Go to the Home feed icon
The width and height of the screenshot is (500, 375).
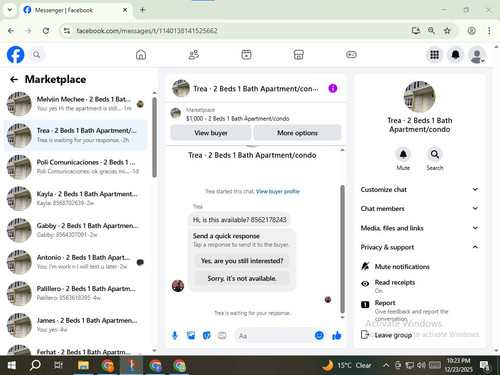(141, 55)
